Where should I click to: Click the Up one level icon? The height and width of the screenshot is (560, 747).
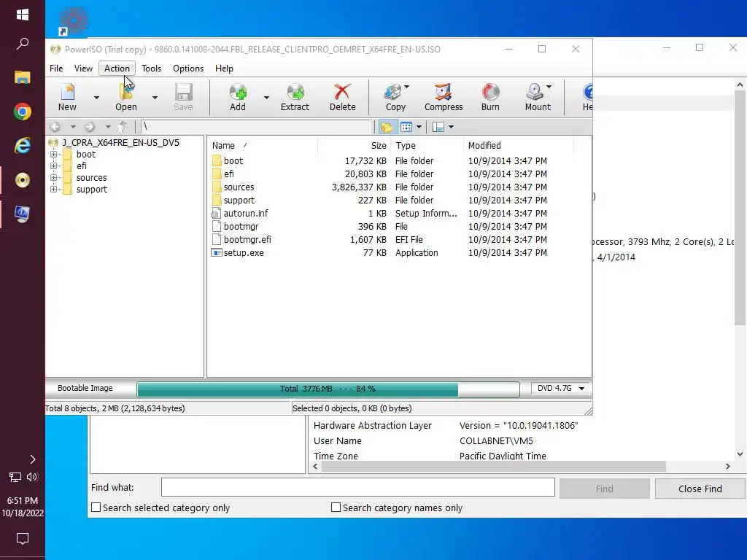coord(123,127)
